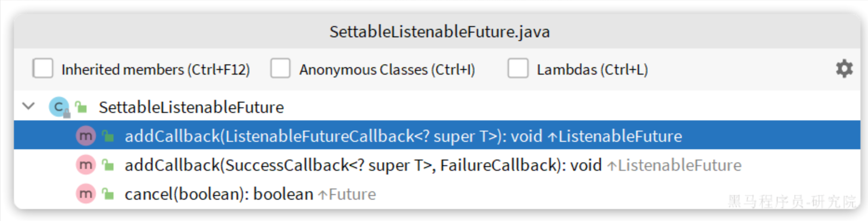This screenshot has width=868, height=221.
Task: Click the Anonymous Classes (Ctrl+I) label
Action: 387,70
